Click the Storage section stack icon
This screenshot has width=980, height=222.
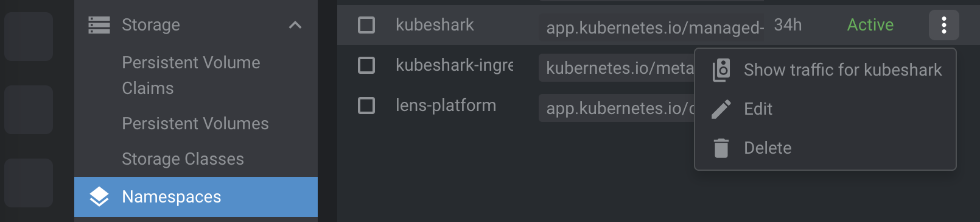tap(99, 25)
